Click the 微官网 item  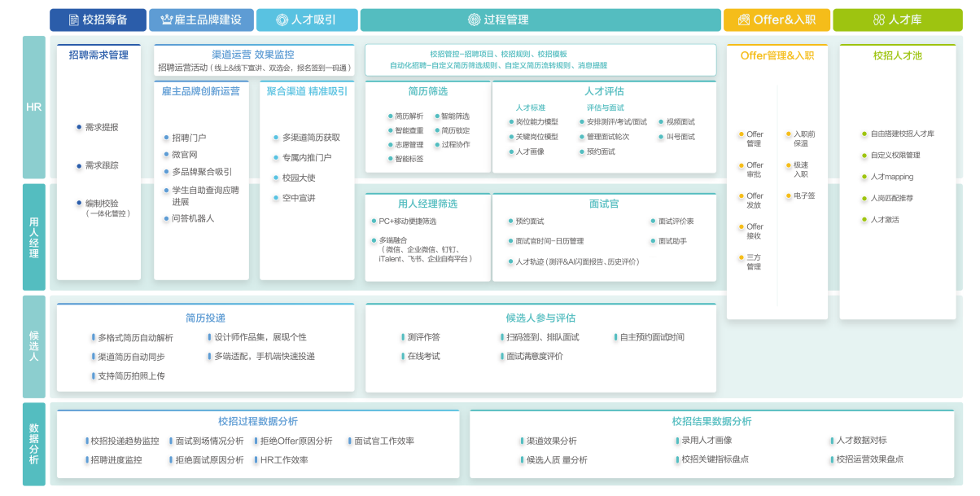pyautogui.click(x=185, y=155)
